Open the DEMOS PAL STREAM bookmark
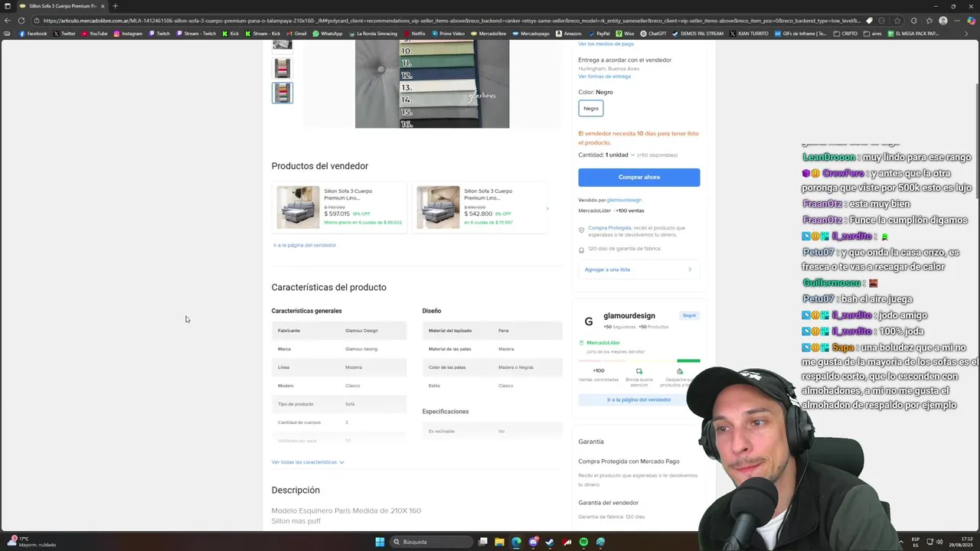This screenshot has height=551, width=980. (697, 34)
